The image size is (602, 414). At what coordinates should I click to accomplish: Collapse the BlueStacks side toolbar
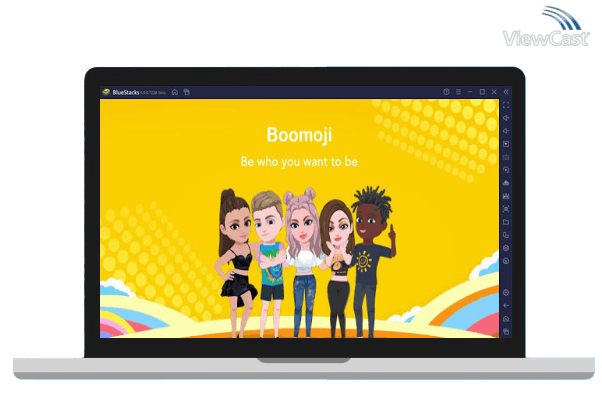click(506, 92)
